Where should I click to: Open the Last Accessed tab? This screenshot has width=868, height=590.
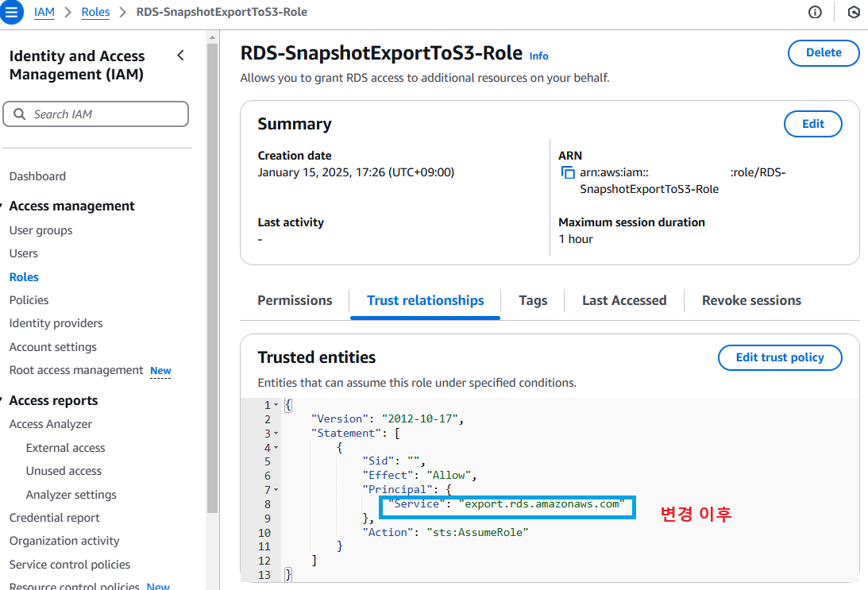pyautogui.click(x=624, y=300)
